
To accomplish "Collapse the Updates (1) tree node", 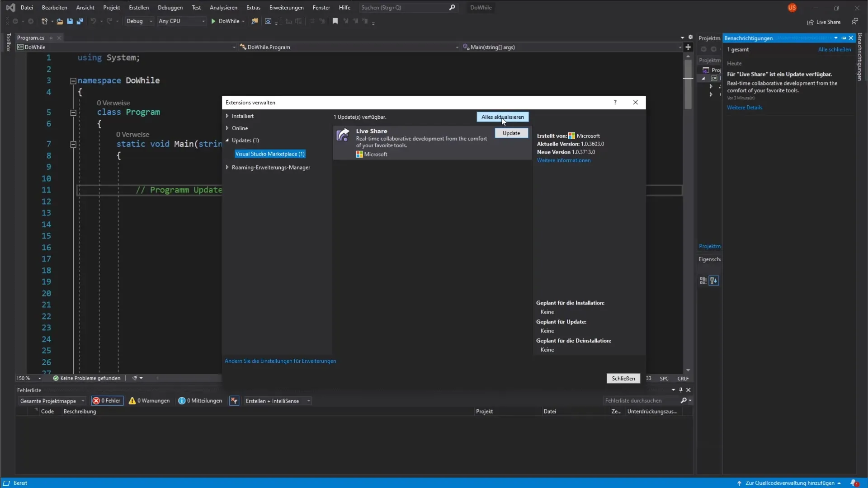I will point(227,141).
